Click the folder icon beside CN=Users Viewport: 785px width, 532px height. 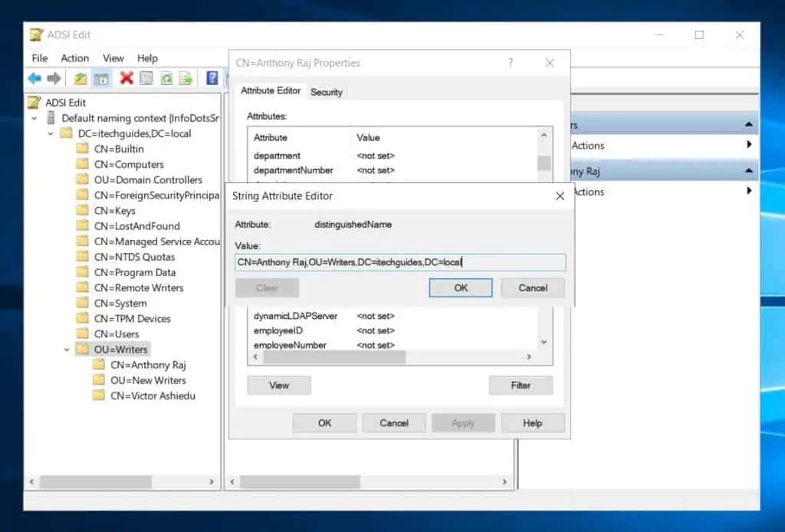(83, 333)
